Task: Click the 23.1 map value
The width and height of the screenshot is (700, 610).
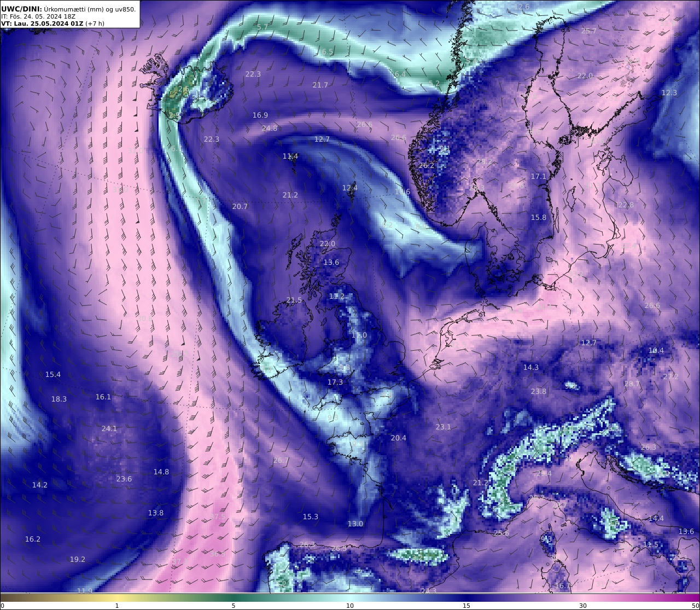Action: click(443, 427)
